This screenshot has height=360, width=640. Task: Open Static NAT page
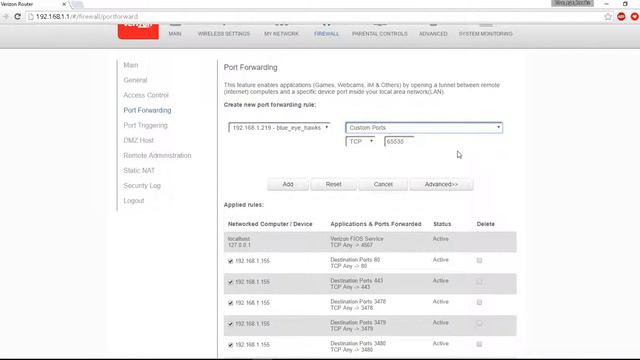coord(139,171)
